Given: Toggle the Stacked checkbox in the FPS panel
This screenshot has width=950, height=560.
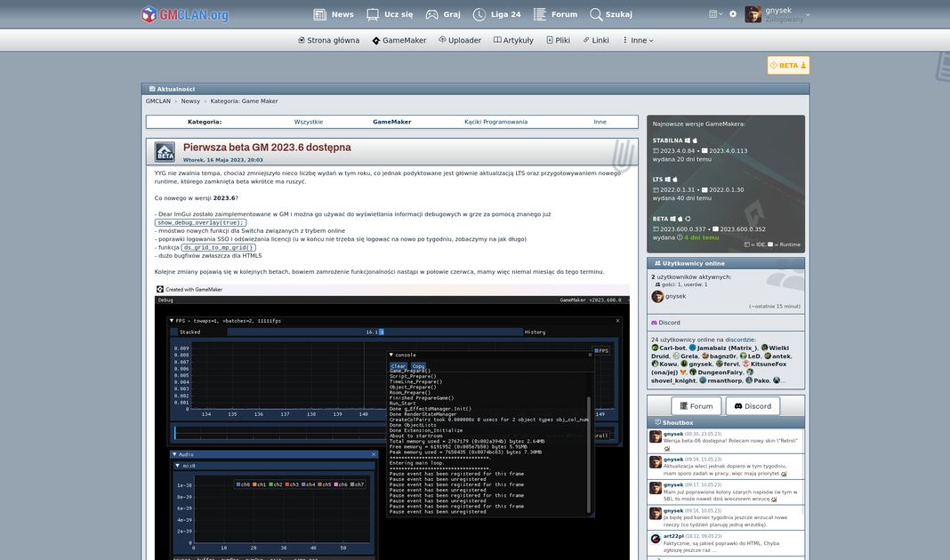Looking at the screenshot, I should click(x=173, y=332).
